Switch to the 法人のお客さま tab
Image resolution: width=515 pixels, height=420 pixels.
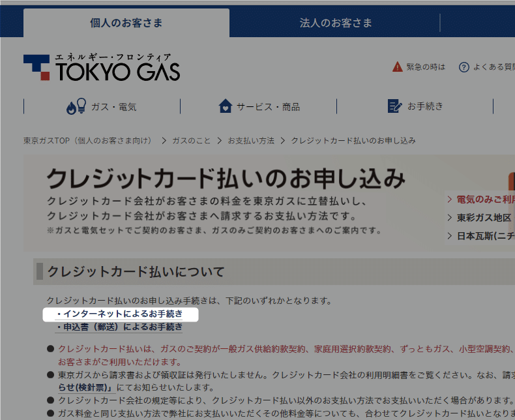(x=335, y=23)
